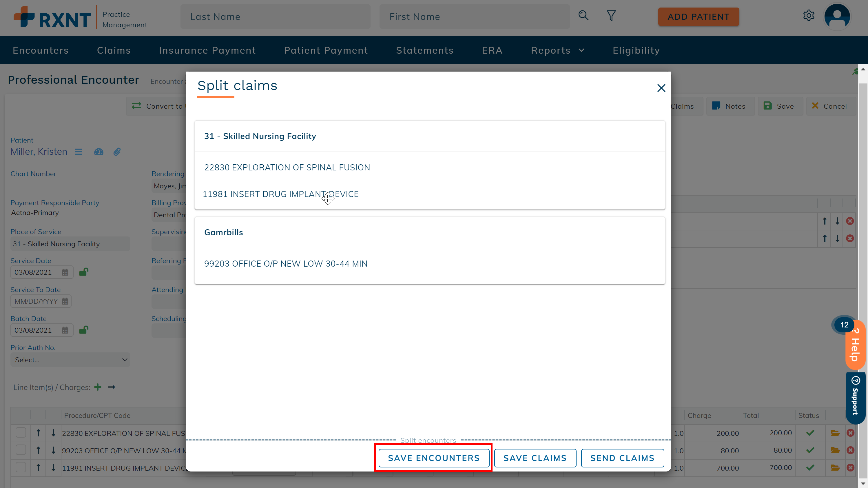868x488 pixels.
Task: Expand the Prior Auth No. dropdown
Action: [70, 360]
